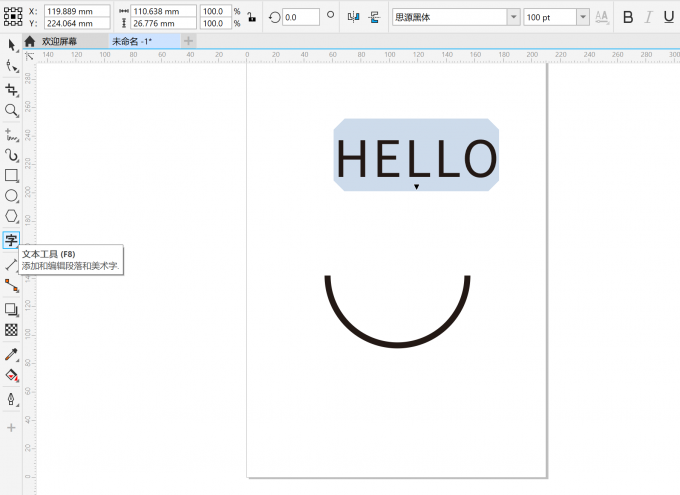The image size is (680, 495).
Task: Click the HELLO text object
Action: pos(416,158)
